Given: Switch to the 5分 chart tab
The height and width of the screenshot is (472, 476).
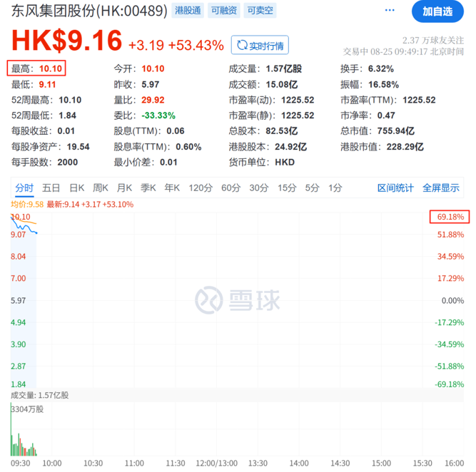Looking at the screenshot, I should [x=312, y=188].
